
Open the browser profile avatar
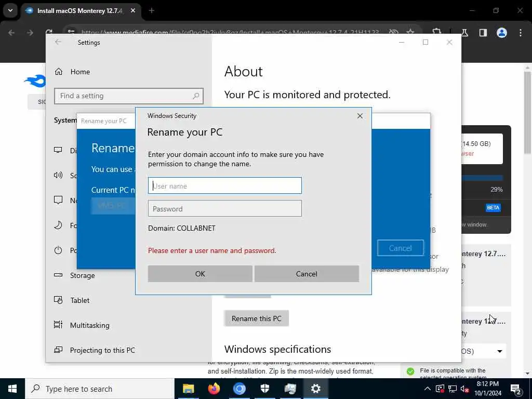[501, 33]
